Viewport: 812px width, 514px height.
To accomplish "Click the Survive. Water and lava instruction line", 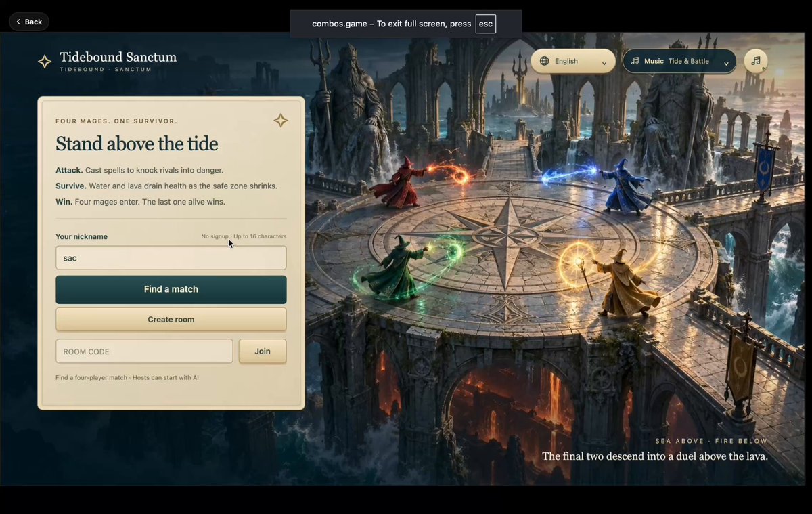I will [166, 186].
